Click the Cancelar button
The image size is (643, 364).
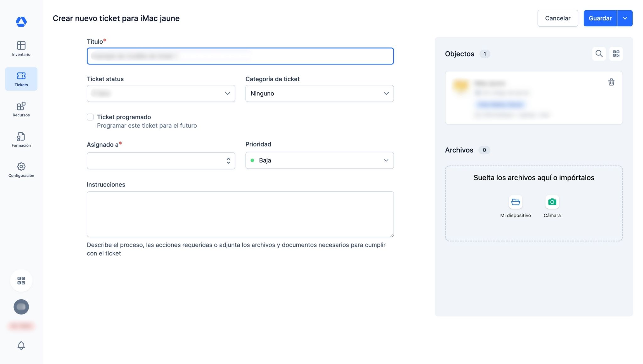(557, 18)
